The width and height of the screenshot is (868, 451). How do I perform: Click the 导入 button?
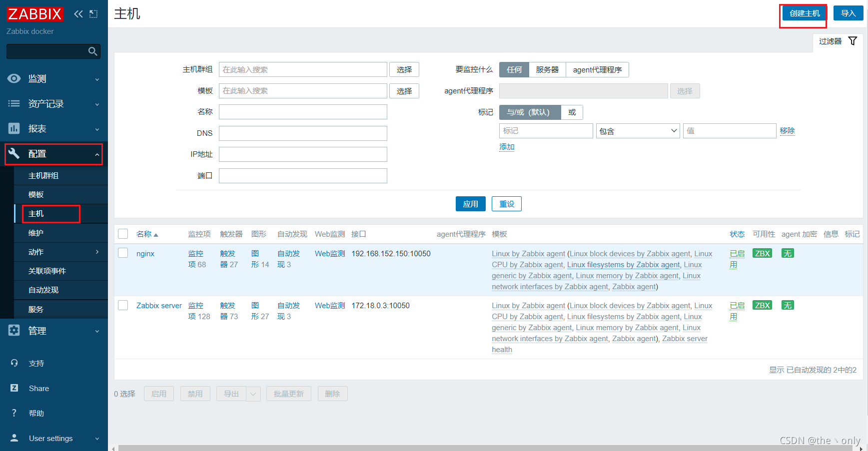(848, 13)
